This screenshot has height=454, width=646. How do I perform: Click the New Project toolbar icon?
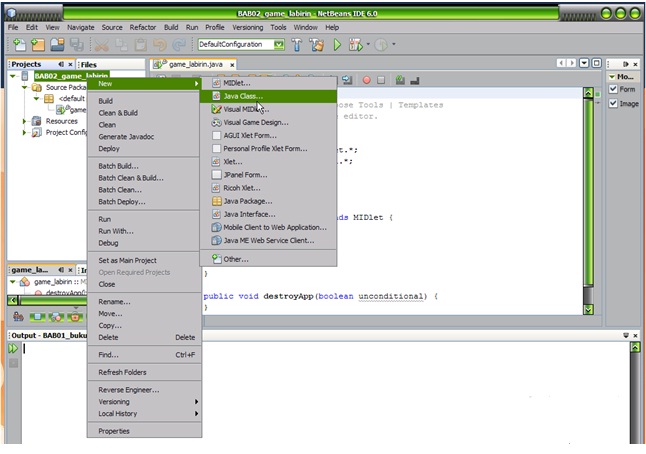(38, 44)
